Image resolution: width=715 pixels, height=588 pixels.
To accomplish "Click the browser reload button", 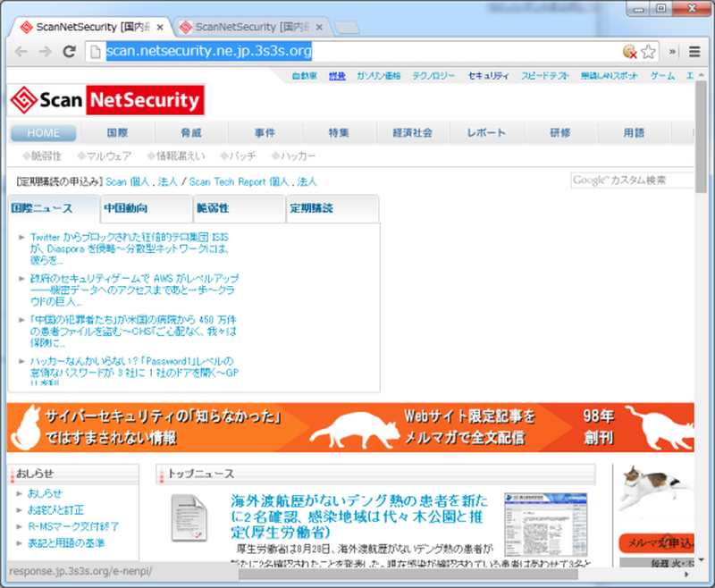I will 69,52.
